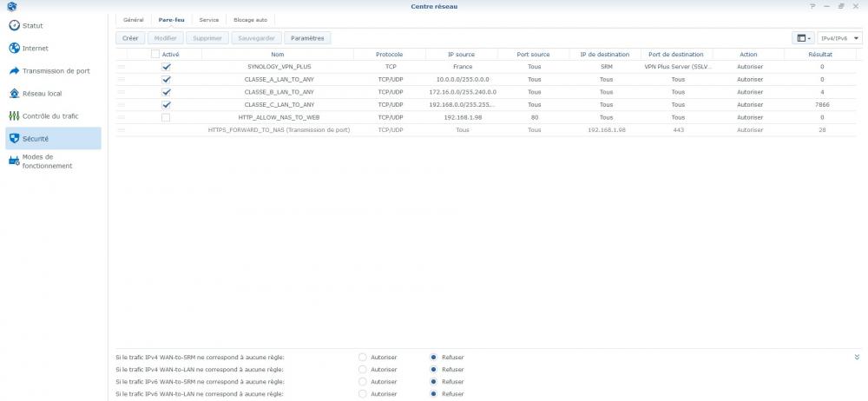Select Autoriser for IPv6 WAN-to-LAN traffic
The width and height of the screenshot is (868, 401).
point(363,394)
